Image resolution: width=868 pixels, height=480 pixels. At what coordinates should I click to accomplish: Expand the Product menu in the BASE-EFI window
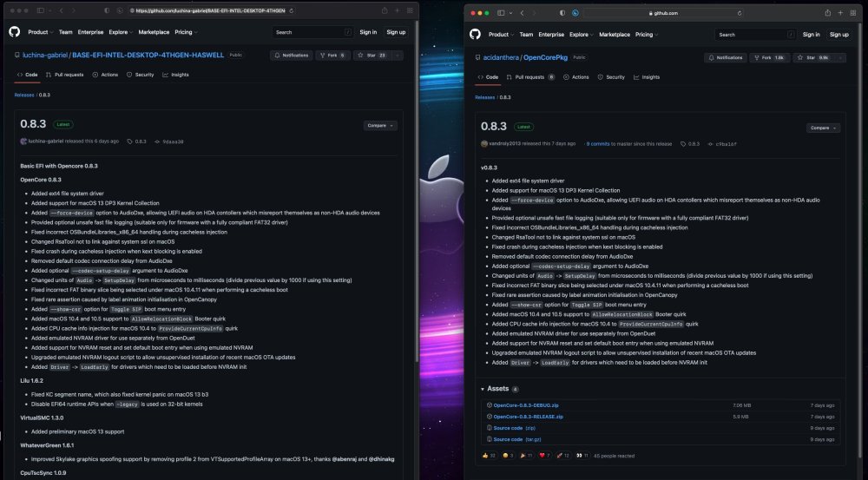[x=41, y=32]
